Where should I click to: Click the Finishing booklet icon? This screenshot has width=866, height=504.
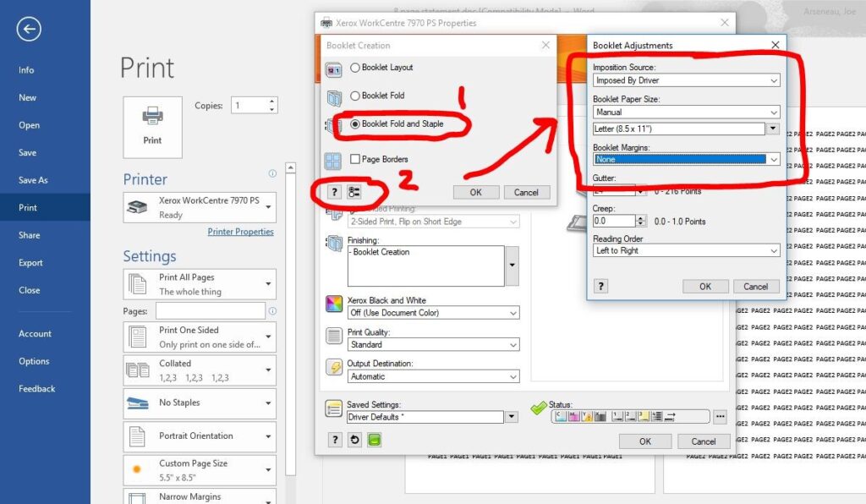click(334, 243)
